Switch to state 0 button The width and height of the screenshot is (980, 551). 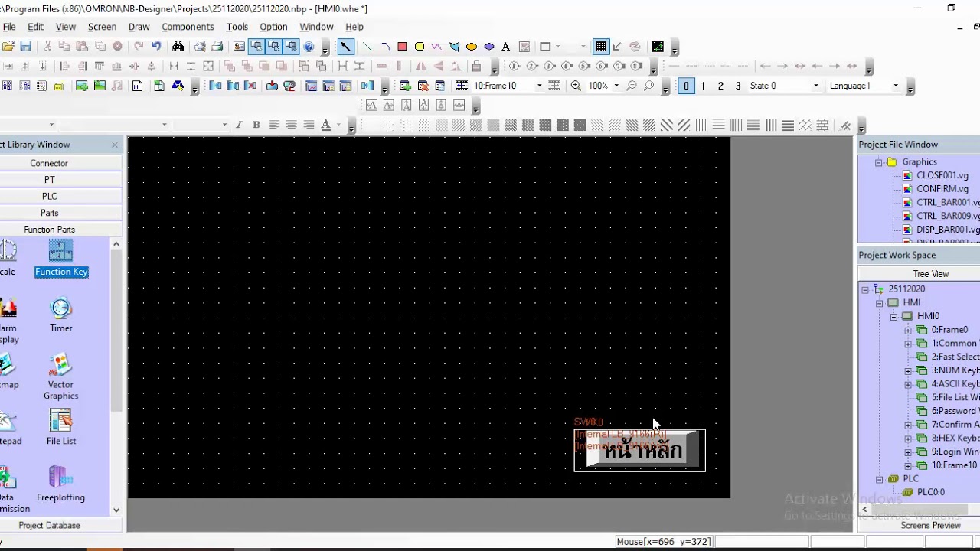tap(686, 86)
